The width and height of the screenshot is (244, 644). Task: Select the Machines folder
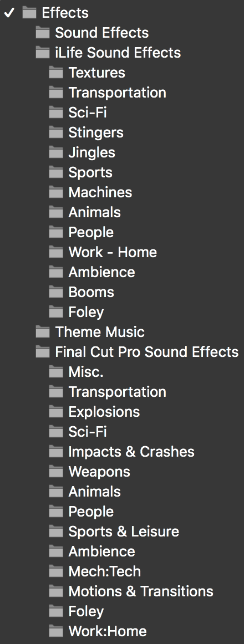(x=100, y=192)
